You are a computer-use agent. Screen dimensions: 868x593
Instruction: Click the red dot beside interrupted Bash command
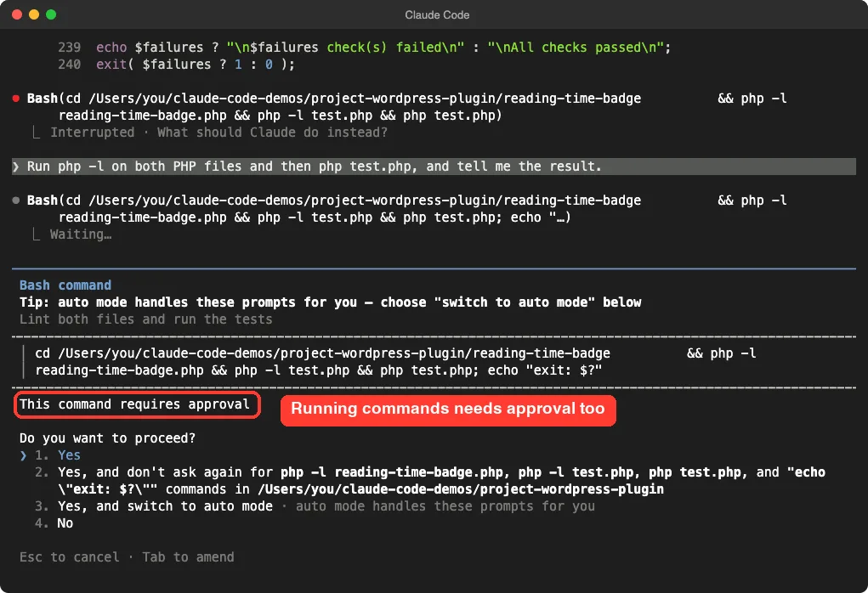pyautogui.click(x=16, y=99)
